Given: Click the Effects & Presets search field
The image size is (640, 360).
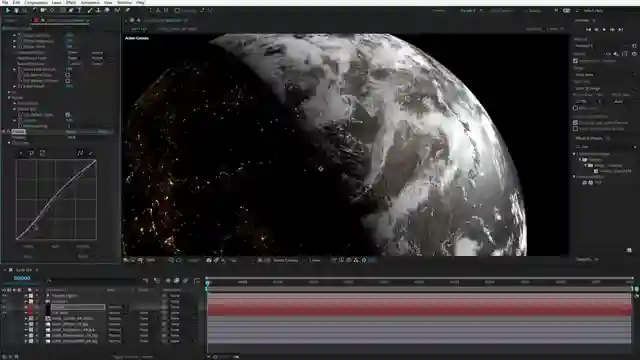Looking at the screenshot, I should [x=605, y=146].
